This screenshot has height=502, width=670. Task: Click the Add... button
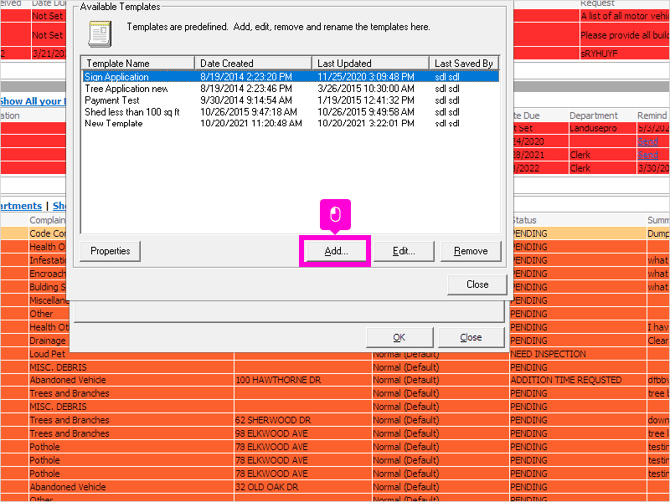(335, 251)
